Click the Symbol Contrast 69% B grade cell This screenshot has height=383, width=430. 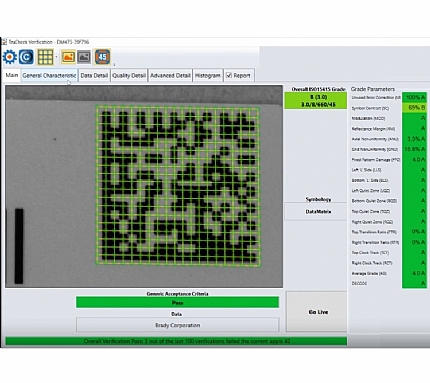pyautogui.click(x=414, y=108)
